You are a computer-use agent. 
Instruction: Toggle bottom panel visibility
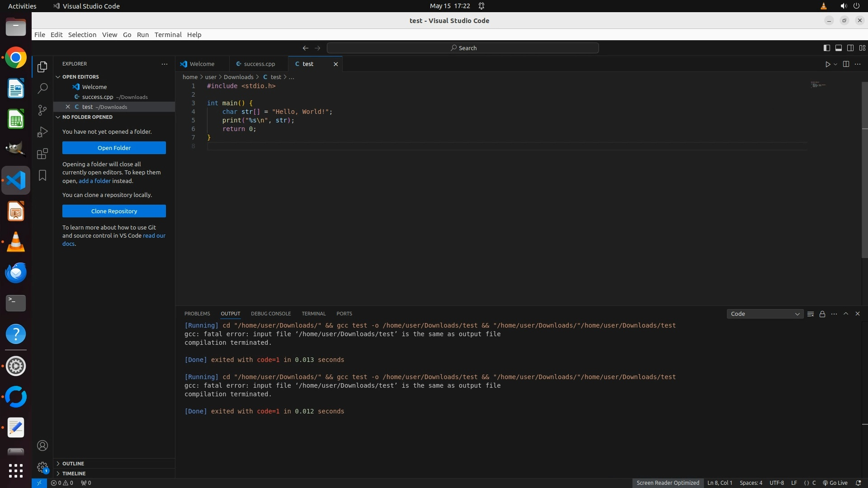pos(838,48)
